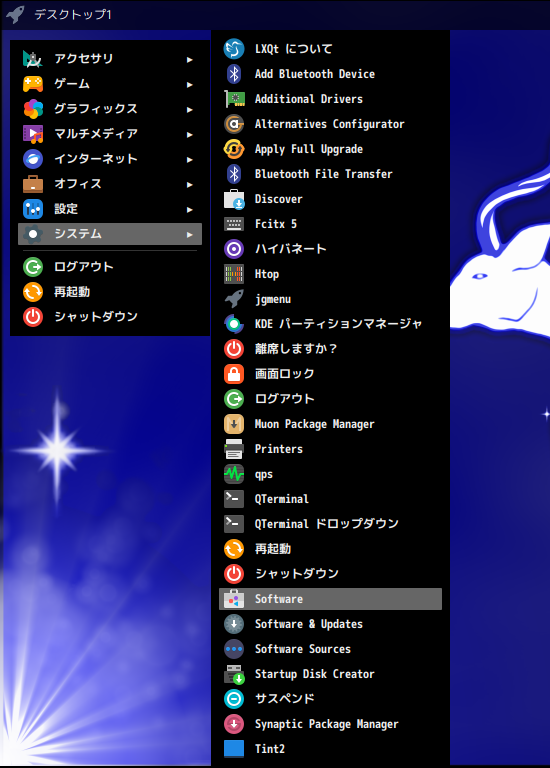This screenshot has height=768, width=550.
Task: Expand the 設定 submenu arrow
Action: pyautogui.click(x=190, y=209)
